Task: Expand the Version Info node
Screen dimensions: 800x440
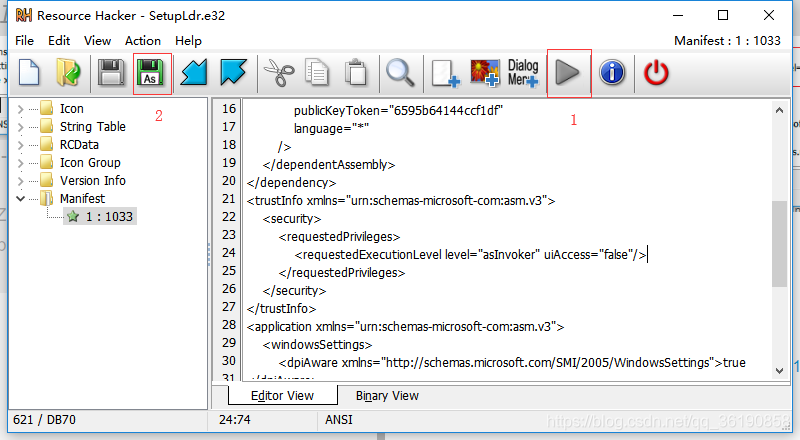Action: click(x=20, y=181)
